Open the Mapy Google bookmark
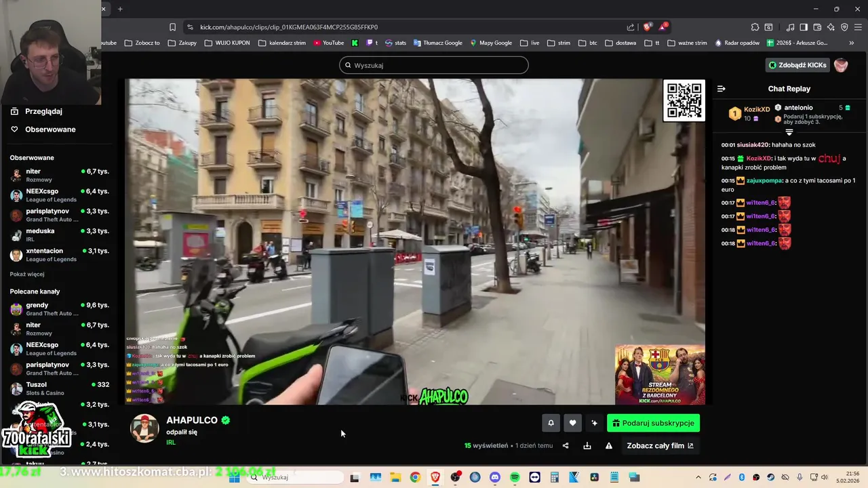Image resolution: width=868 pixels, height=488 pixels. point(491,43)
